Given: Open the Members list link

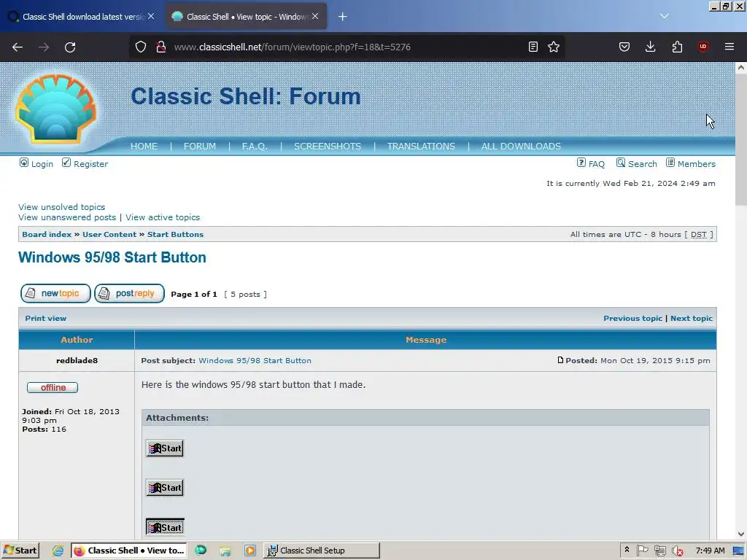Looking at the screenshot, I should tap(697, 164).
